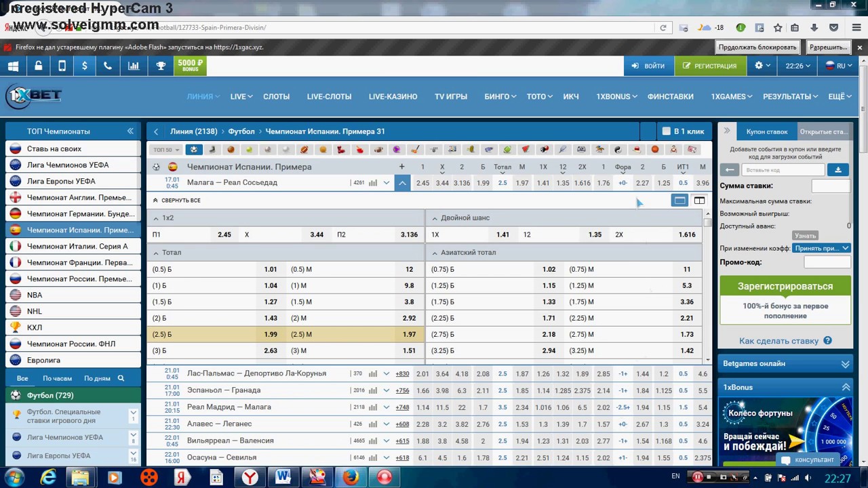
Task: Expand the ЛИНИЯ menu
Action: 203,96
